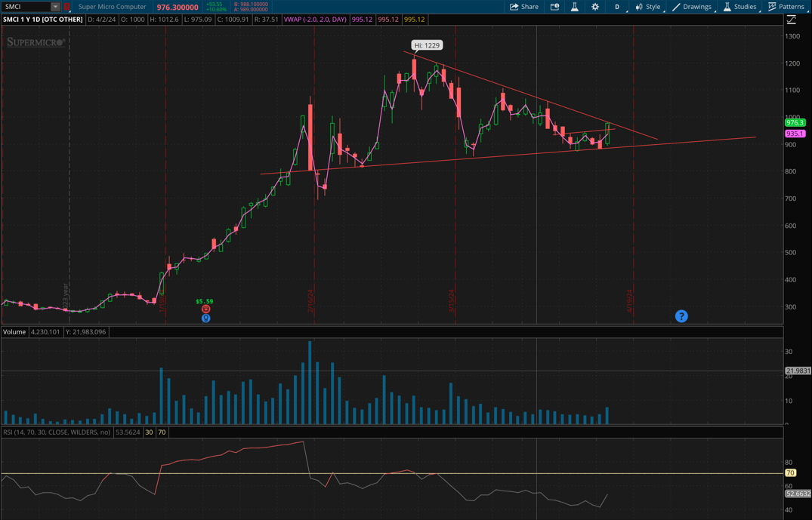
Task: Click the blue dividend marker below $5.59
Action: click(x=205, y=318)
